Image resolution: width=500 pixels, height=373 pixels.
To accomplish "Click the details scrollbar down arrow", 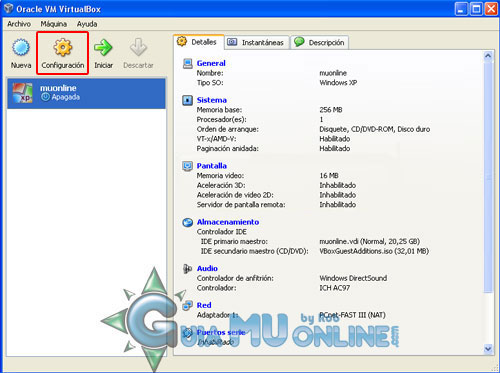I will point(488,349).
